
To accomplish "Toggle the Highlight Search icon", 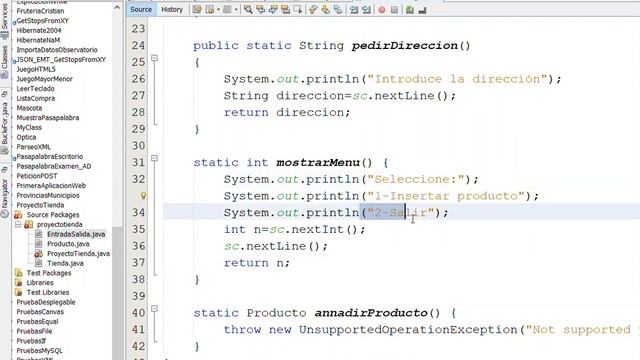I will 285,9.
